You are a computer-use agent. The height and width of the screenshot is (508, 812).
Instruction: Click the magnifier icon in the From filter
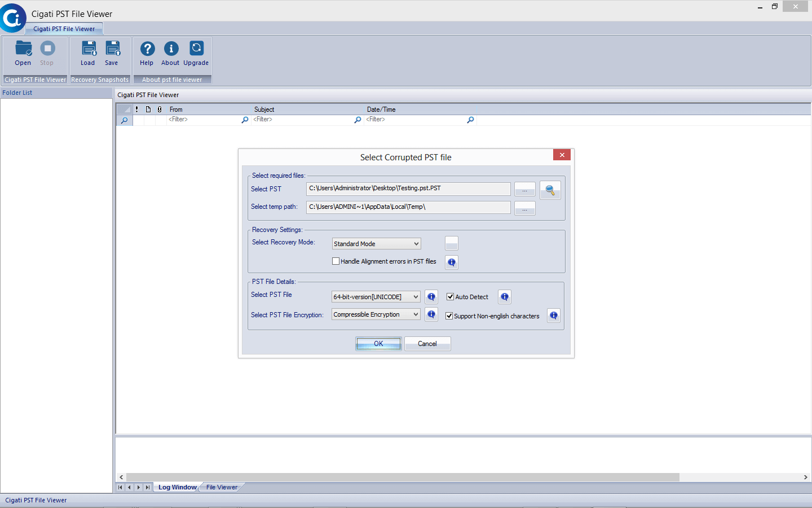click(x=245, y=120)
